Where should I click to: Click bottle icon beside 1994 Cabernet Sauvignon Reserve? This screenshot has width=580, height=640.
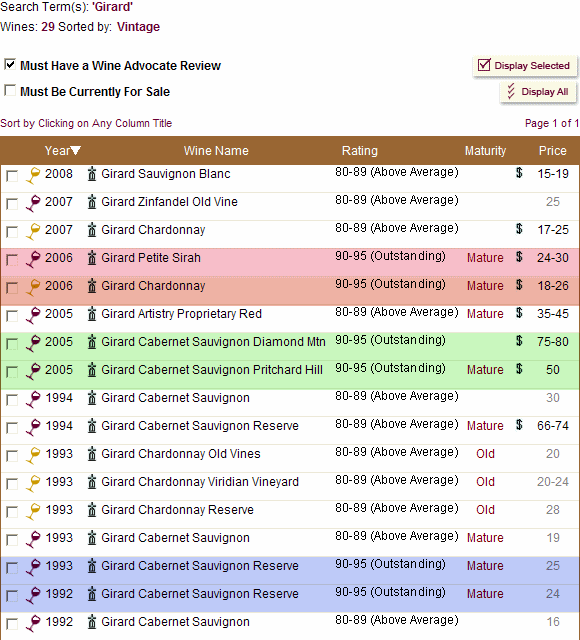(x=92, y=426)
